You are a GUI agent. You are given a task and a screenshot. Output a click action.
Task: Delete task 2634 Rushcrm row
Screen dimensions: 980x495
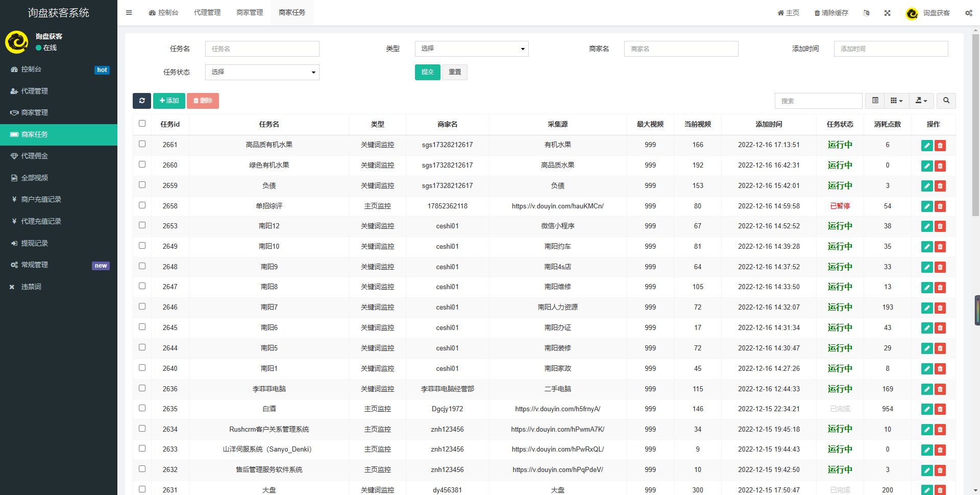coord(940,430)
